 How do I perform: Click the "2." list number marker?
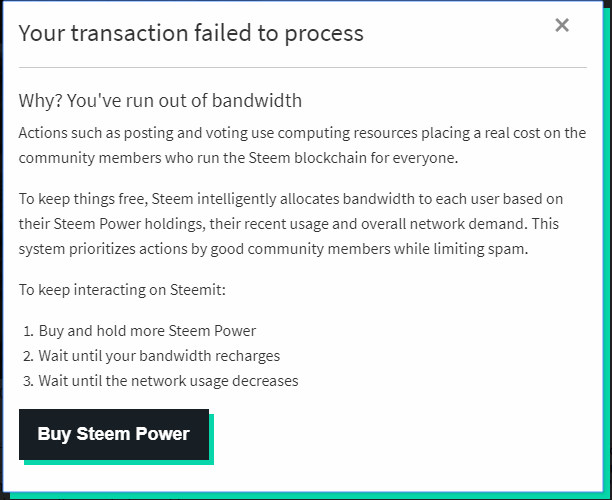click(x=28, y=356)
